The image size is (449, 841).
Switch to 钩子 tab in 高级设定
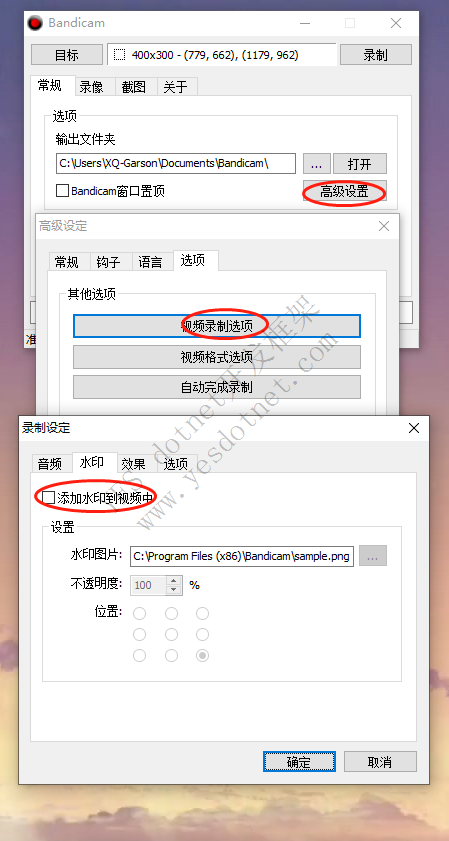pos(108,262)
